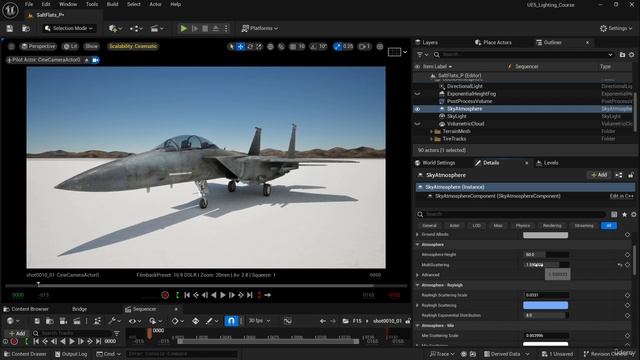
Task: Adjust the camera speed setting
Action: (x=364, y=47)
